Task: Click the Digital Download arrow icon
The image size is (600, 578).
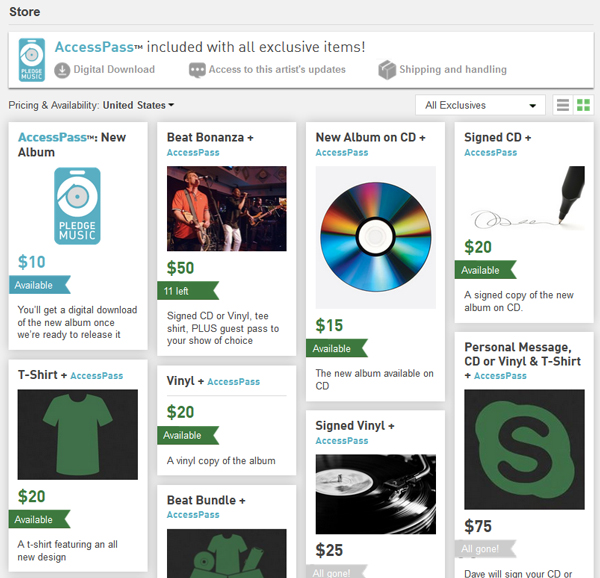Action: pyautogui.click(x=62, y=70)
